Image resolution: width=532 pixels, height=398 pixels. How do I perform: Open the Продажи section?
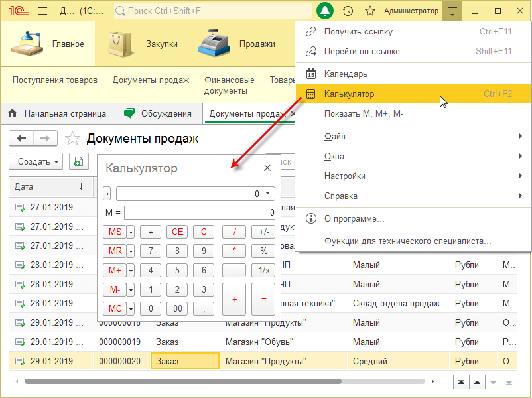tap(237, 44)
